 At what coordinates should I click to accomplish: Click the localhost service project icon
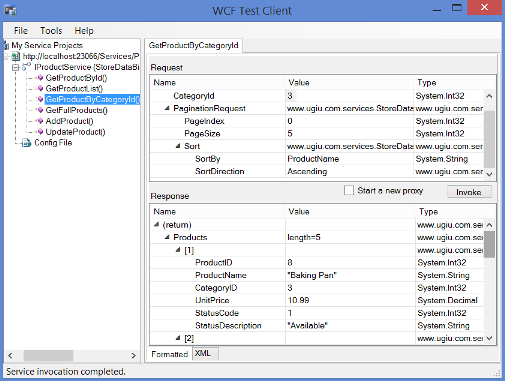[16, 56]
